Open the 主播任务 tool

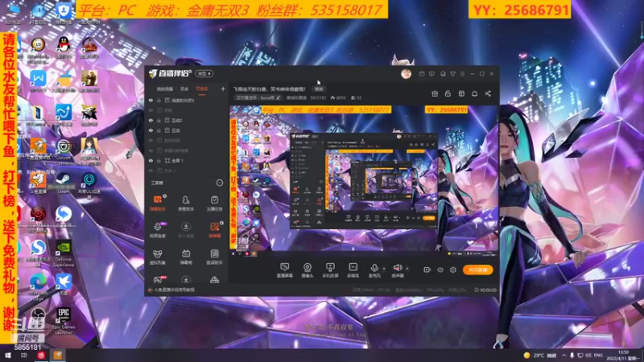214,204
